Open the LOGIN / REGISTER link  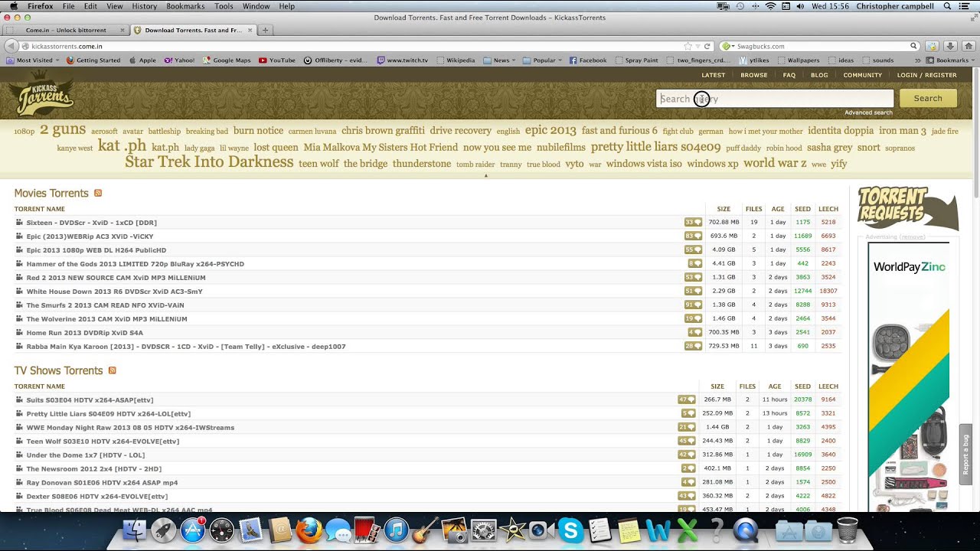[926, 75]
